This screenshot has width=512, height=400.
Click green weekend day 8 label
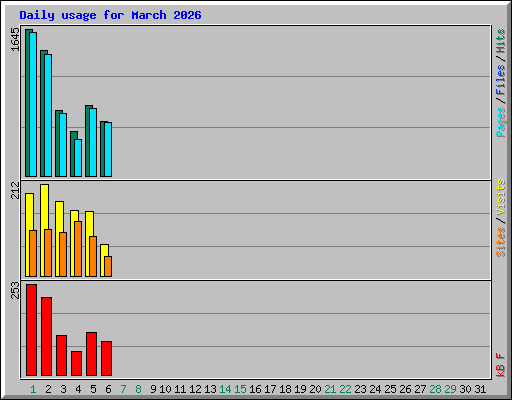point(138,389)
